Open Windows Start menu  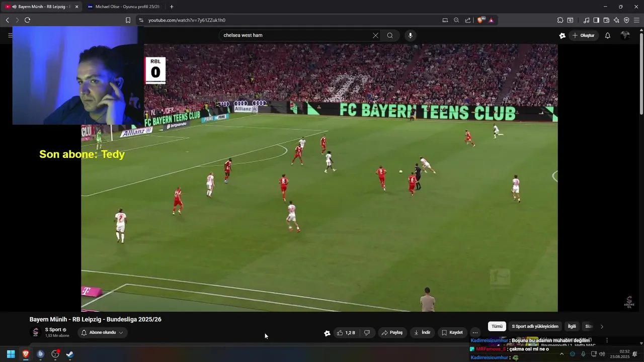[x=11, y=354]
